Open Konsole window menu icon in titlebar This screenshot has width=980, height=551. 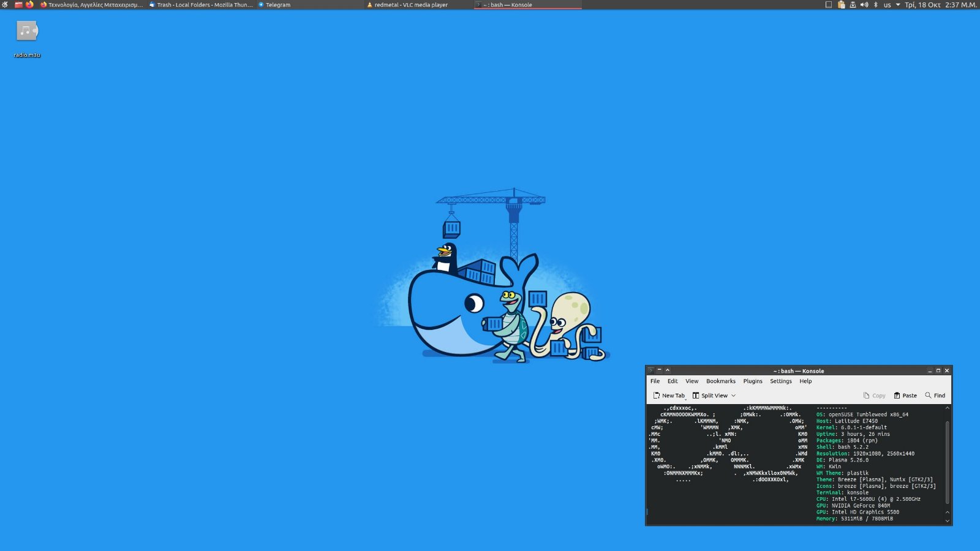click(x=650, y=370)
